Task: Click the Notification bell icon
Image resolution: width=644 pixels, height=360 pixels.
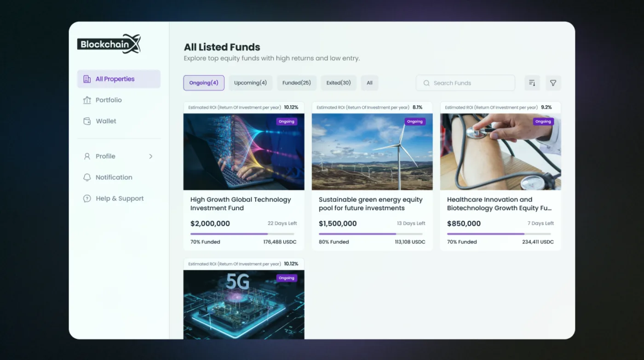Action: click(x=87, y=177)
